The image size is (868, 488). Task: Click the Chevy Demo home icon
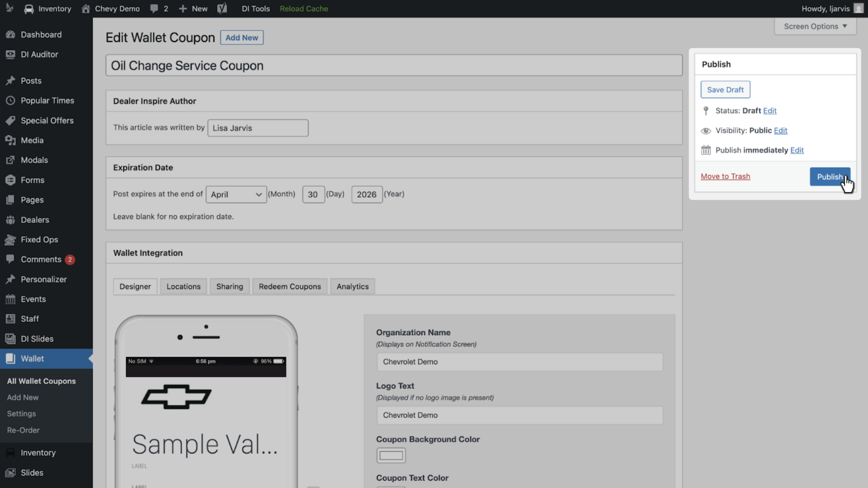pos(86,8)
